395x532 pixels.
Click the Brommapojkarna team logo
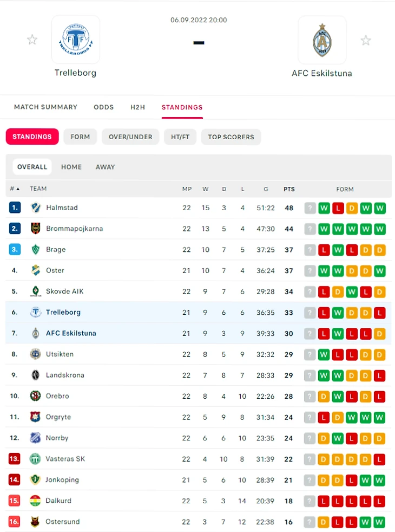[x=35, y=229]
